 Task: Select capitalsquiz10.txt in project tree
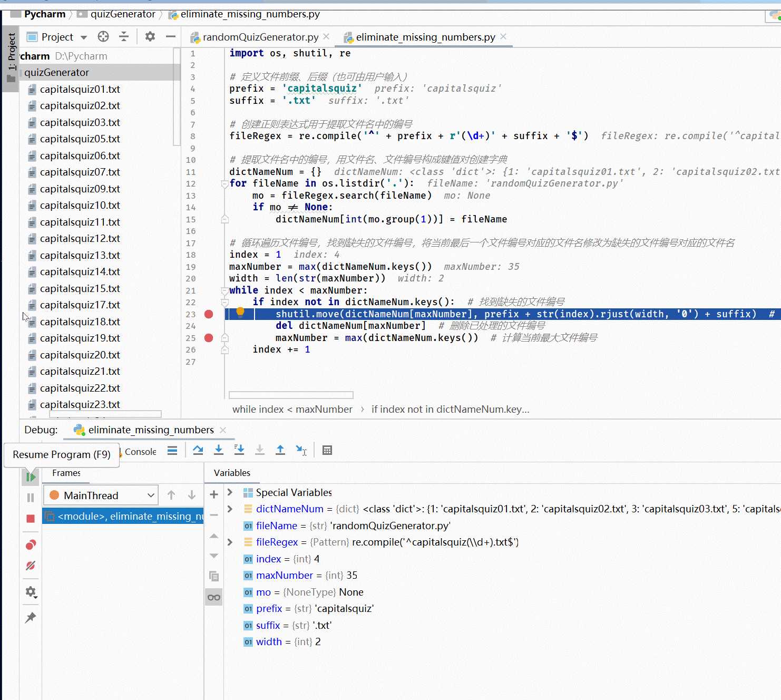[80, 205]
